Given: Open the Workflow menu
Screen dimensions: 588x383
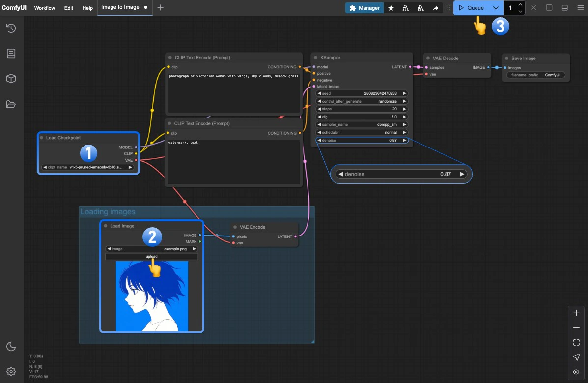Looking at the screenshot, I should (x=44, y=7).
